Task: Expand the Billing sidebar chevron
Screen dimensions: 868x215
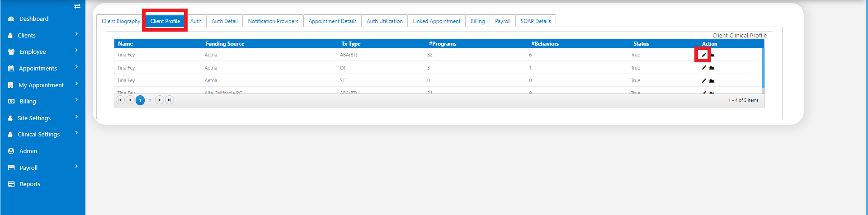Action: point(76,100)
